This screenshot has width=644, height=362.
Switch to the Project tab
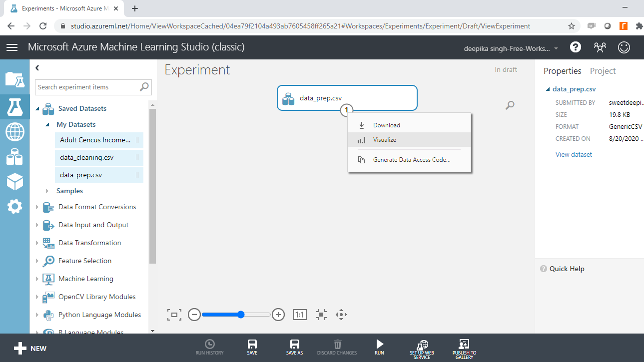coord(603,71)
